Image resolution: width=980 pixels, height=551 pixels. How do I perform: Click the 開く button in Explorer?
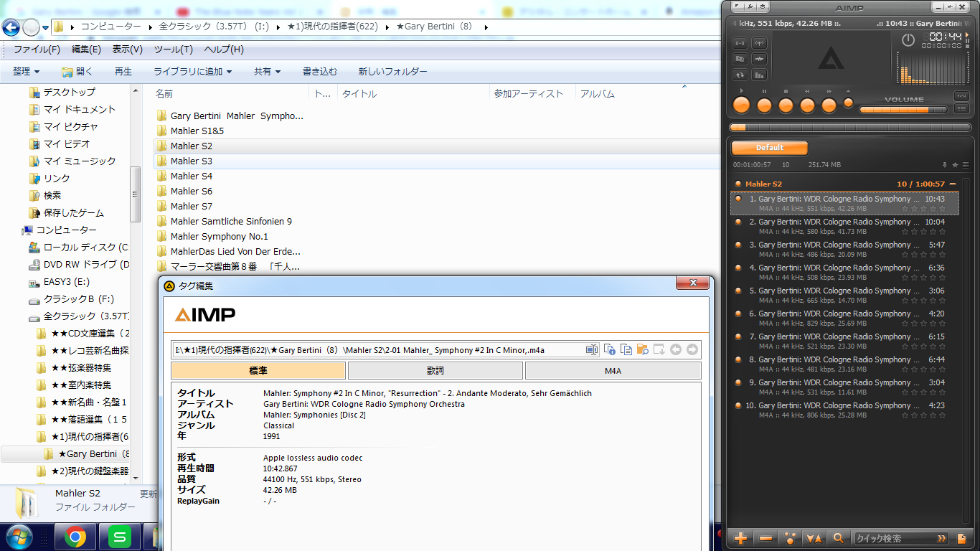[x=77, y=72]
